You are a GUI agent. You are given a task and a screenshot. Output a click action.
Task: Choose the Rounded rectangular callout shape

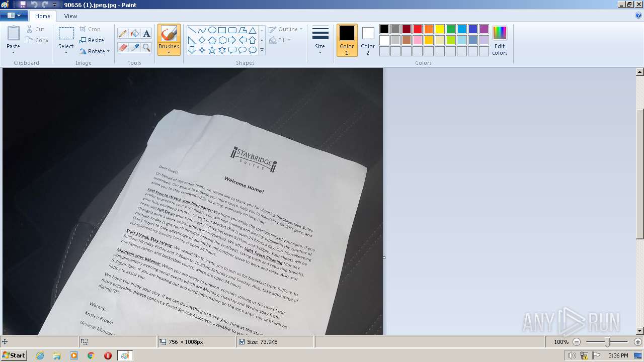coord(232,50)
